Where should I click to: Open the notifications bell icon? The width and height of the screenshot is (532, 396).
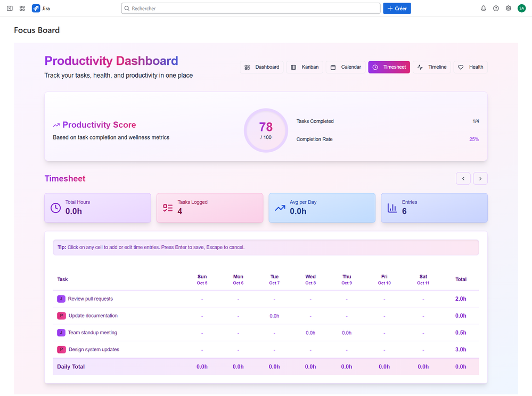tap(483, 8)
